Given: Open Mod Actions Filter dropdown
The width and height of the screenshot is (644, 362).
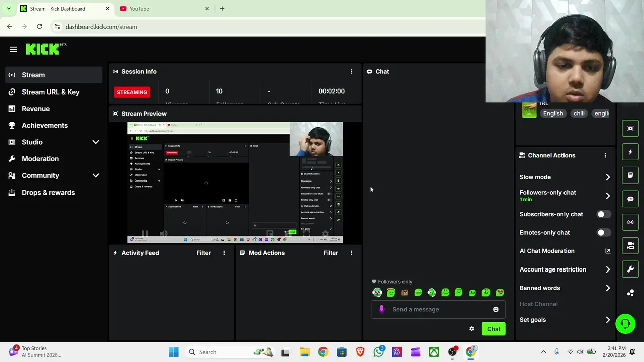Looking at the screenshot, I should tap(331, 253).
